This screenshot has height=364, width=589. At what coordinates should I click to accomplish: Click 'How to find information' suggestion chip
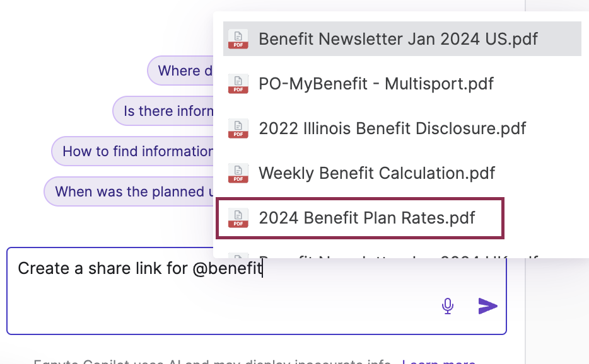[132, 151]
